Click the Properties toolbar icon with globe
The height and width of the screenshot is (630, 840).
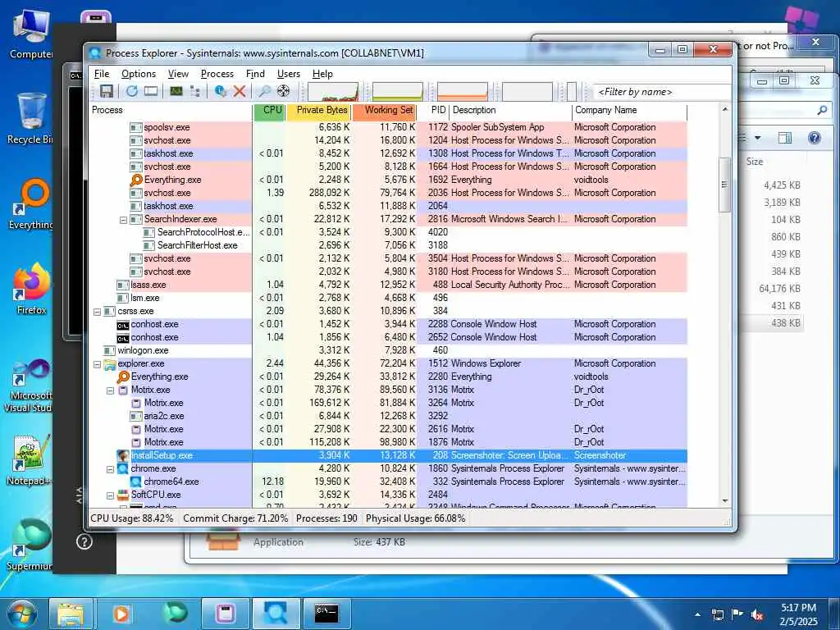point(220,92)
